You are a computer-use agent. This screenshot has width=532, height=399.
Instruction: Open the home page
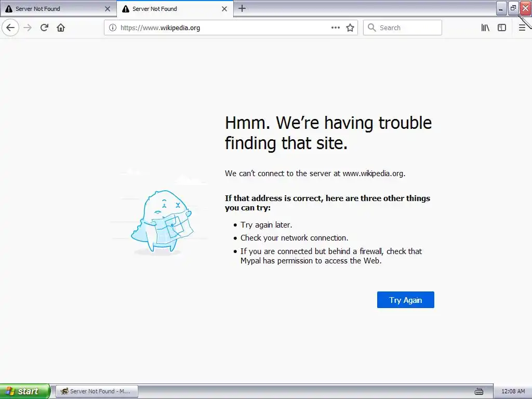coord(61,28)
